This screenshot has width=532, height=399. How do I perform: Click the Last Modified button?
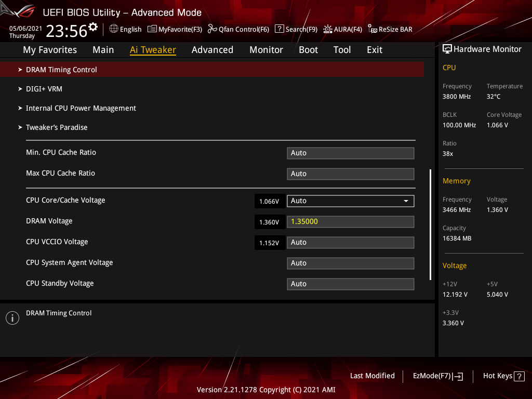click(372, 376)
